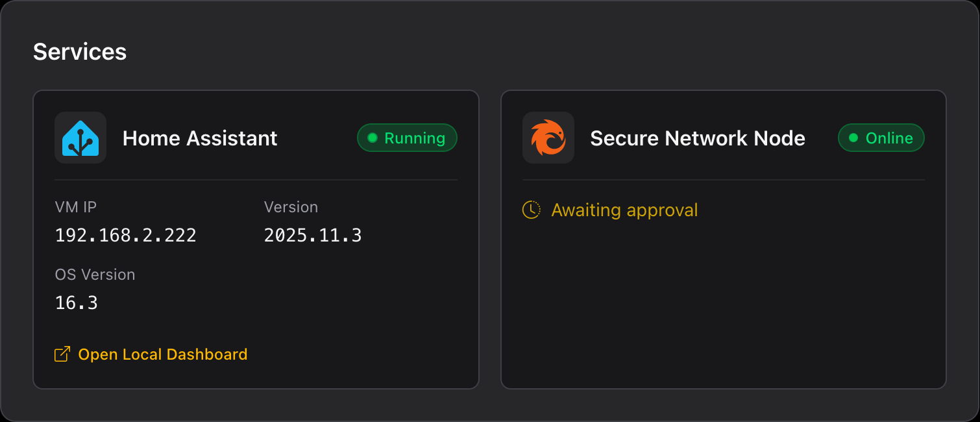The width and height of the screenshot is (980, 422).
Task: Click the Awaiting approval link
Action: point(624,210)
